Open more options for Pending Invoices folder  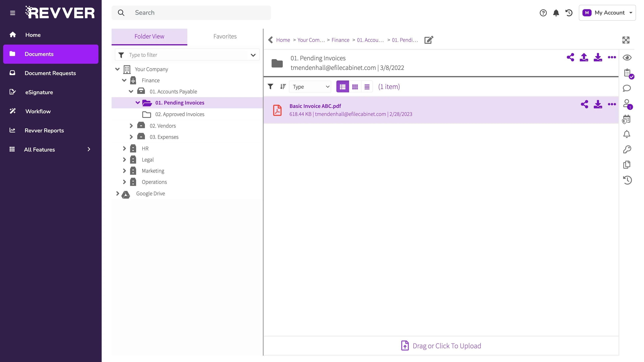[x=612, y=57]
